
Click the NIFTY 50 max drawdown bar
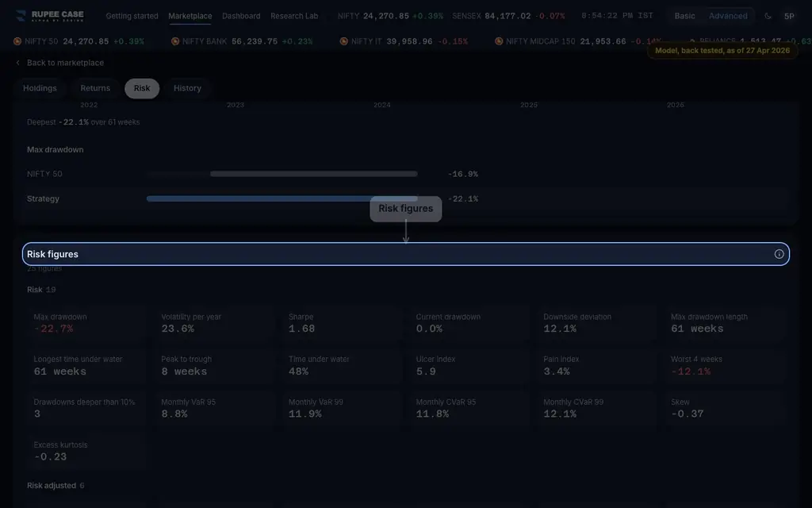[x=314, y=174]
